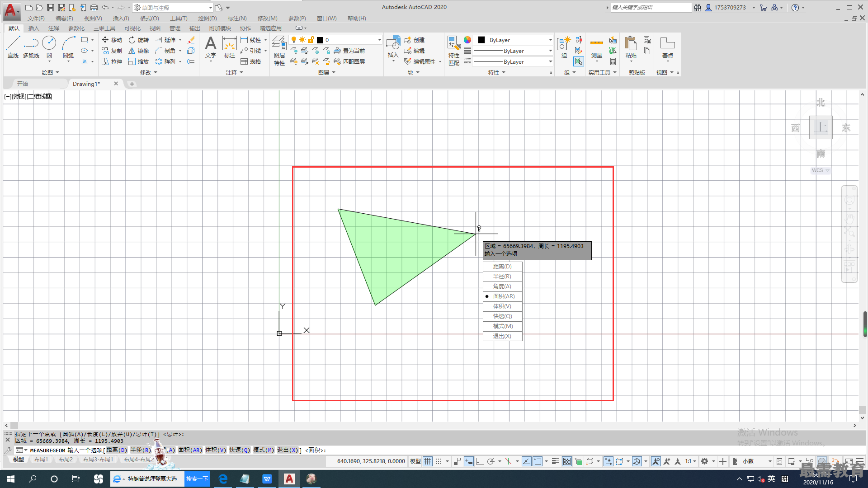Click Make Current (置为当前) layer button

pyautogui.click(x=349, y=51)
